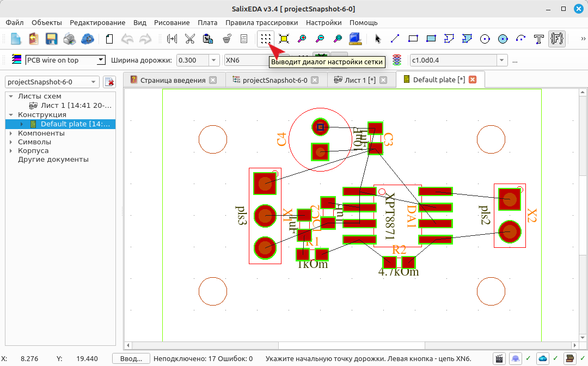The width and height of the screenshot is (588, 366).
Task: Redo action arrow
Action: point(145,39)
